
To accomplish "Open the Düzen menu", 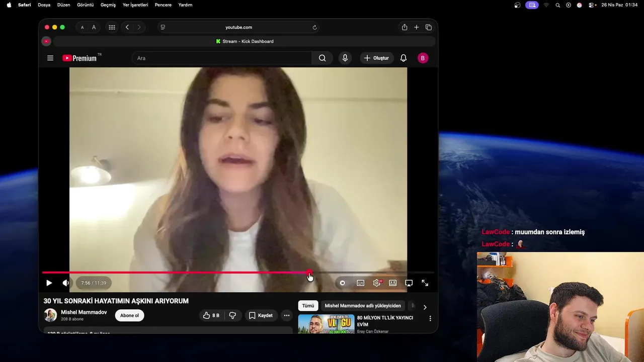I will point(64,5).
